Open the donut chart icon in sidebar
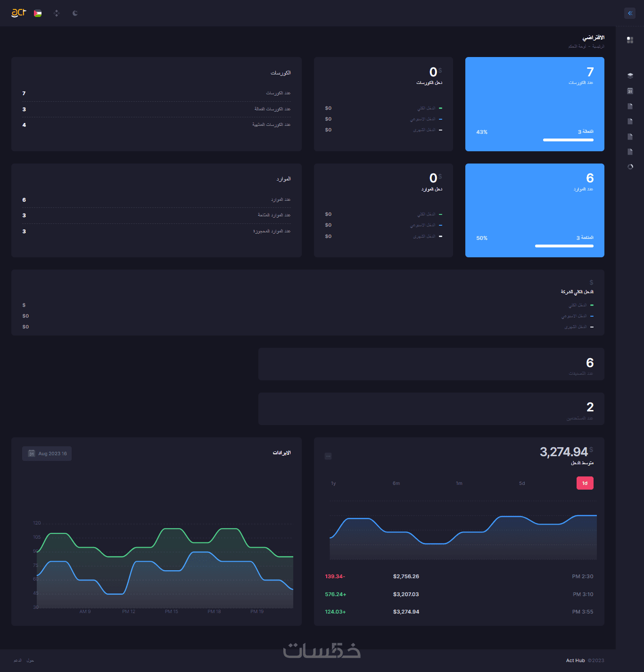Image resolution: width=644 pixels, height=672 pixels. [630, 167]
